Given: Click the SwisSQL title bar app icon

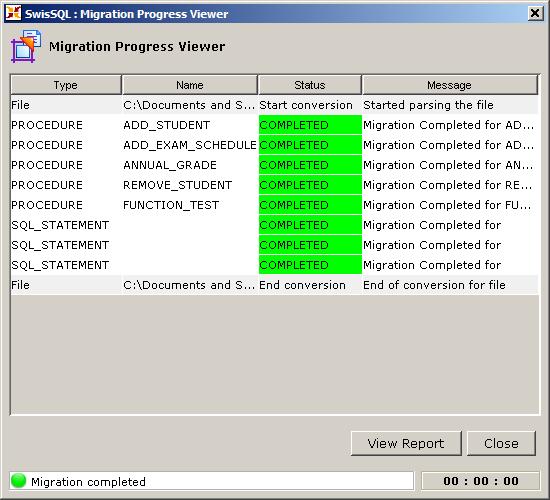Looking at the screenshot, I should point(13,13).
